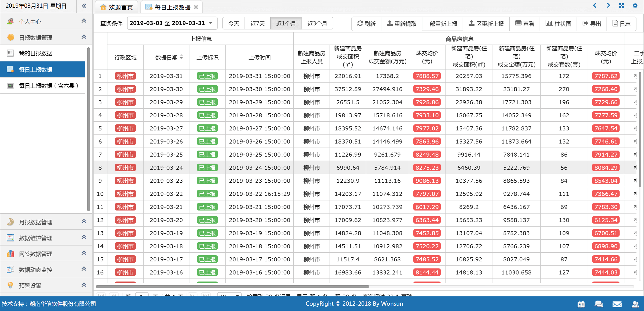This screenshot has width=644, height=311.
Task: Expand 网签数据管理 section
Action: pos(46,253)
